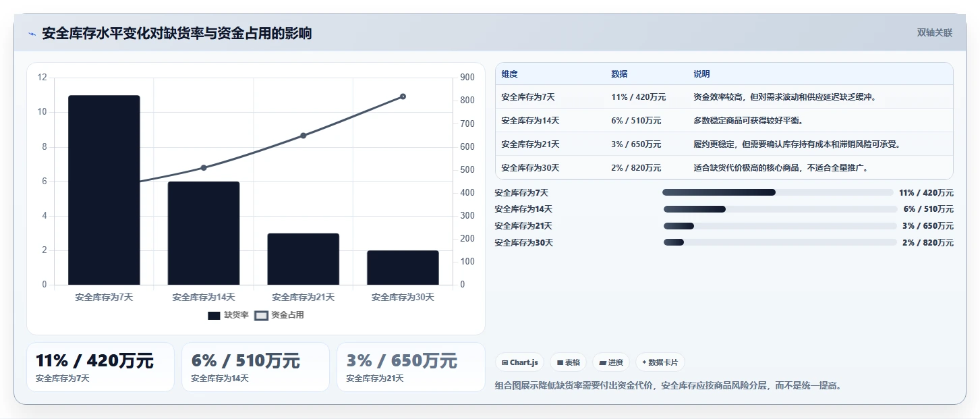
Task: Select the 3% / 650万元 summary card
Action: [411, 367]
